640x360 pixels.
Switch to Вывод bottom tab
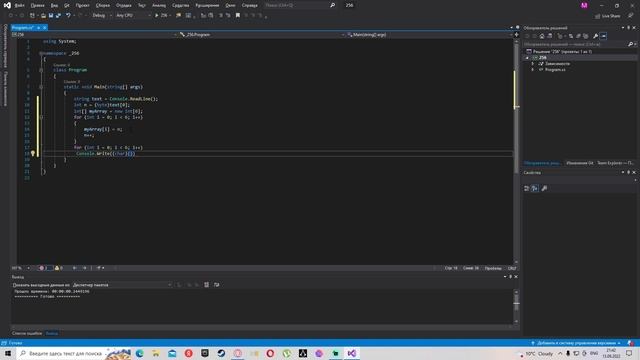pos(52,333)
